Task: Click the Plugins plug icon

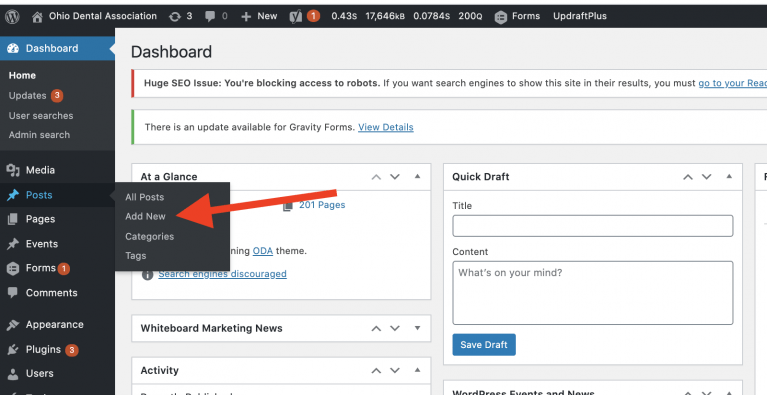Action: [13, 350]
